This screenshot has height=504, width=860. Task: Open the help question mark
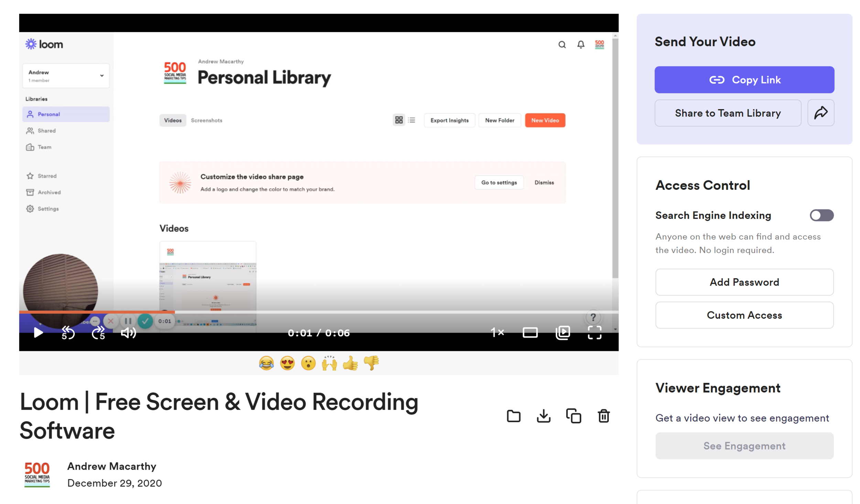tap(593, 317)
